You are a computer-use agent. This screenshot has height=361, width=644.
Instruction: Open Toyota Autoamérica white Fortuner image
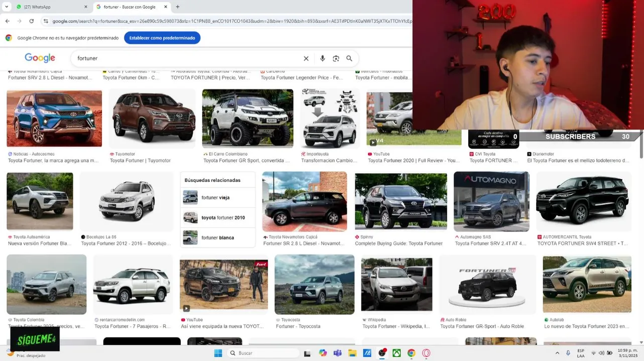click(40, 202)
